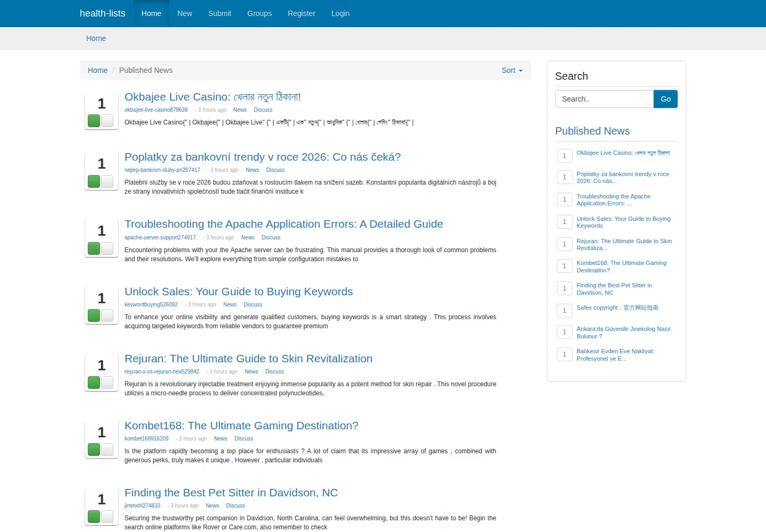Open sidebar link Ankara'da Güvenilir Jinekolog
The image size is (766, 532).
coord(623,332)
